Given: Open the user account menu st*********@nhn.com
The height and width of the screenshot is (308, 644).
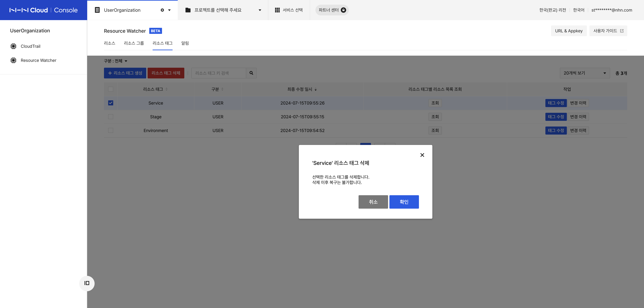Looking at the screenshot, I should (x=611, y=10).
